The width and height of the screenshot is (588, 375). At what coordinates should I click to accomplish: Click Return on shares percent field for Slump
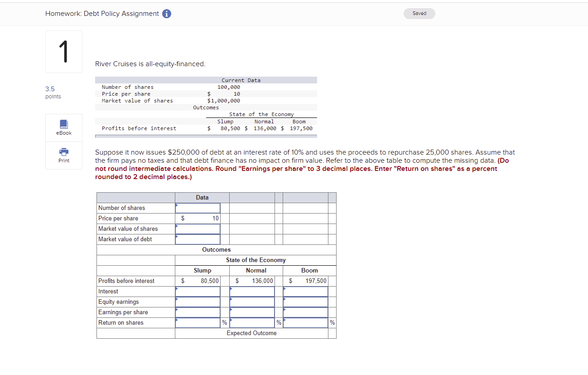coord(198,322)
